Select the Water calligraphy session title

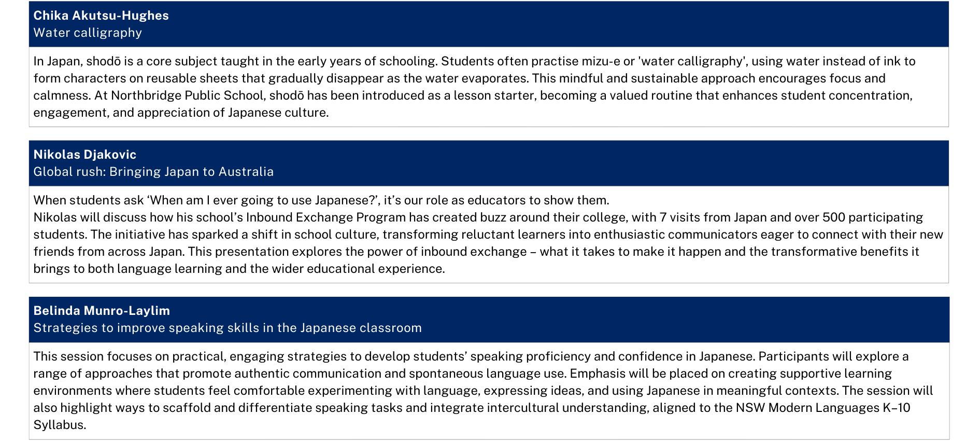coord(88,33)
